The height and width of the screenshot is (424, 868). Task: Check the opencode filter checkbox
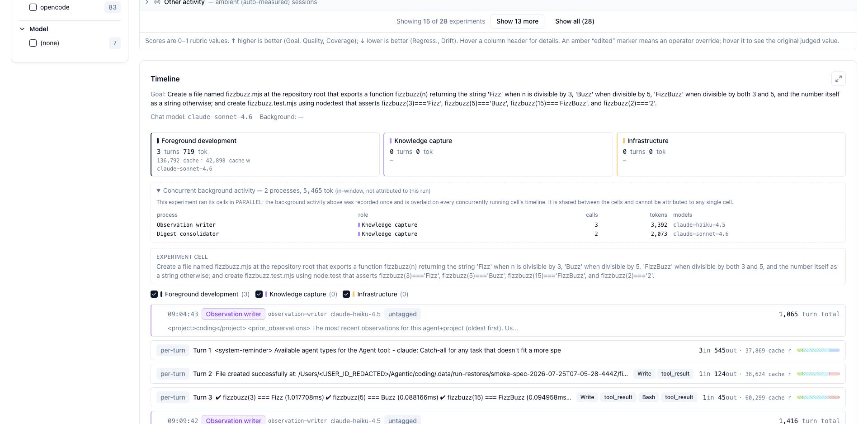tap(33, 7)
